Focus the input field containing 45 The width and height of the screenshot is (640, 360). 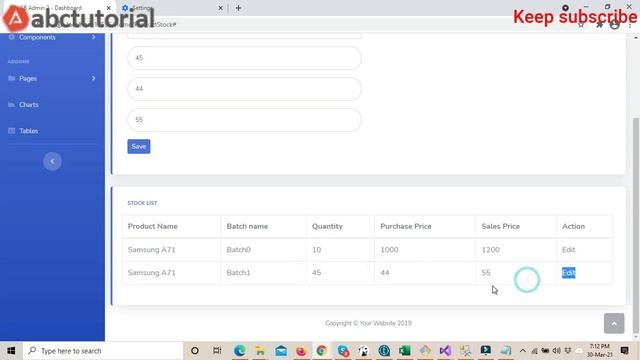click(244, 58)
